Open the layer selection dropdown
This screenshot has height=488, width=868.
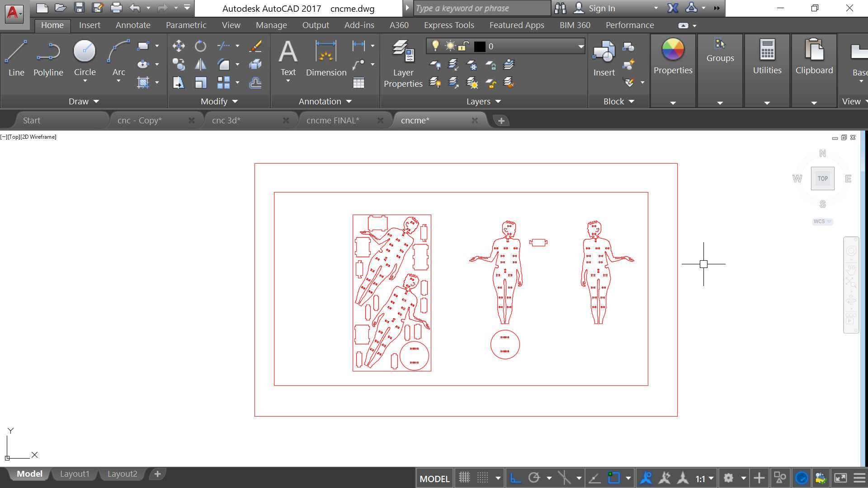(580, 46)
